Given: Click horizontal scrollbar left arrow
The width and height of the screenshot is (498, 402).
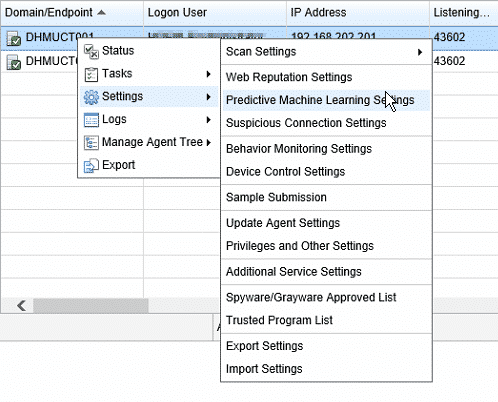Looking at the screenshot, I should [21, 305].
